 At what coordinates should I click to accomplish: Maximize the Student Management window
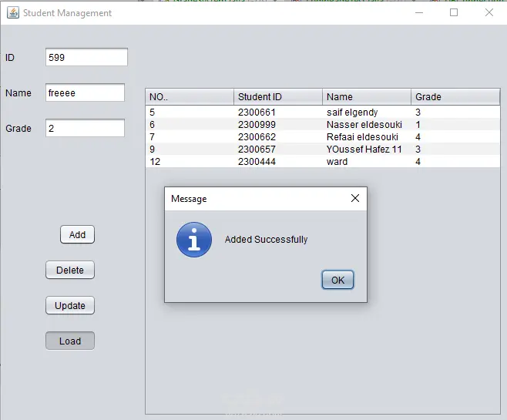(x=454, y=12)
